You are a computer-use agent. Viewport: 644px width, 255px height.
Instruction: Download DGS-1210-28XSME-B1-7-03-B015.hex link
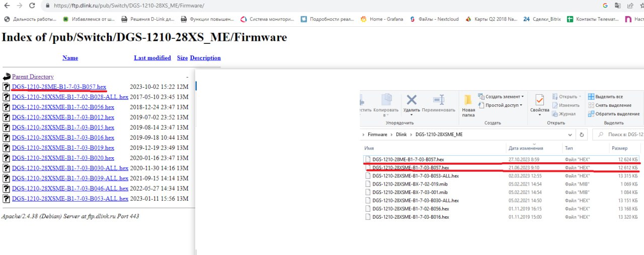[63, 127]
